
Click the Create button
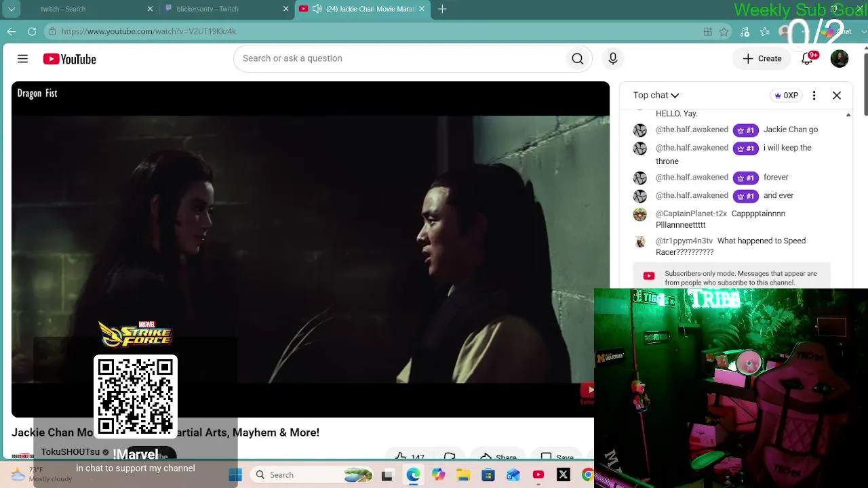[762, 59]
